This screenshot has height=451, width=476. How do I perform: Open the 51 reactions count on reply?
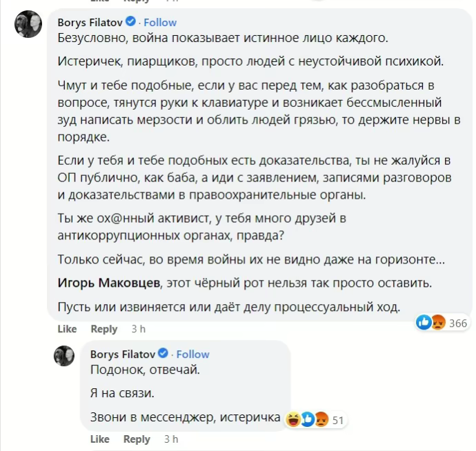pos(338,419)
